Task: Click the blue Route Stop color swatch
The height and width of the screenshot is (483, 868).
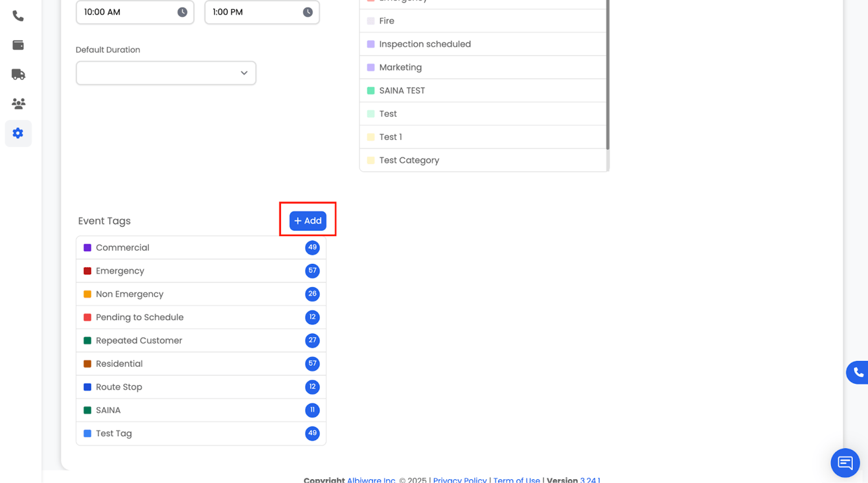Action: tap(87, 387)
